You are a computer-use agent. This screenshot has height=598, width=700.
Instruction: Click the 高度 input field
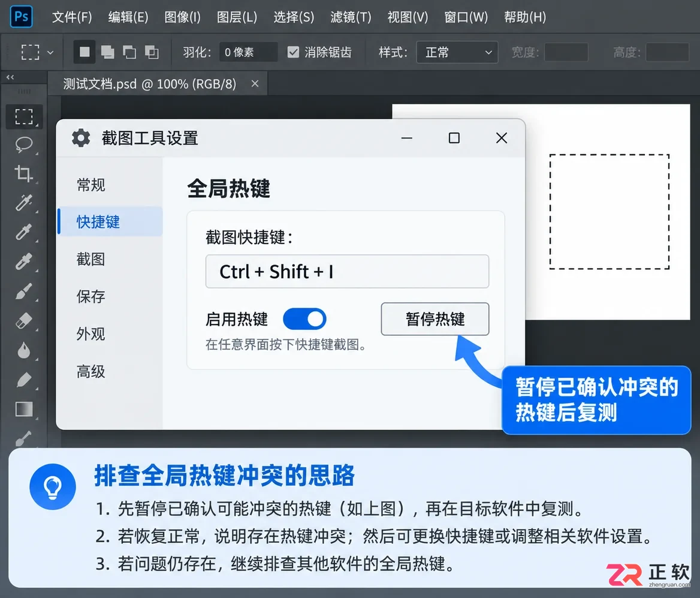[668, 52]
